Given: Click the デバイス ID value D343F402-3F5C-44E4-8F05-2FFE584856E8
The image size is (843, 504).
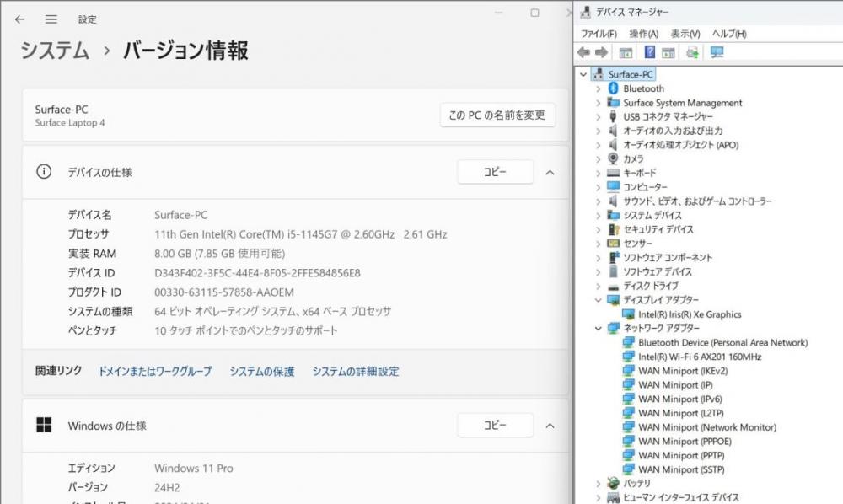Looking at the screenshot, I should (x=257, y=273).
